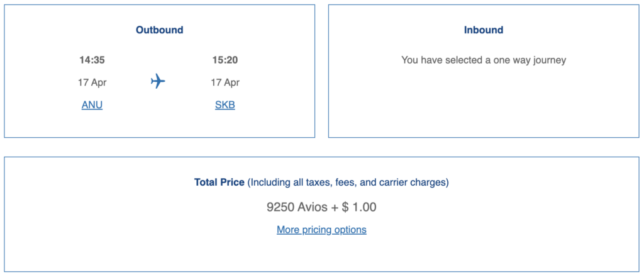The height and width of the screenshot is (277, 644).
Task: Click the 17 Apr date under 14:35
Action: tap(92, 82)
